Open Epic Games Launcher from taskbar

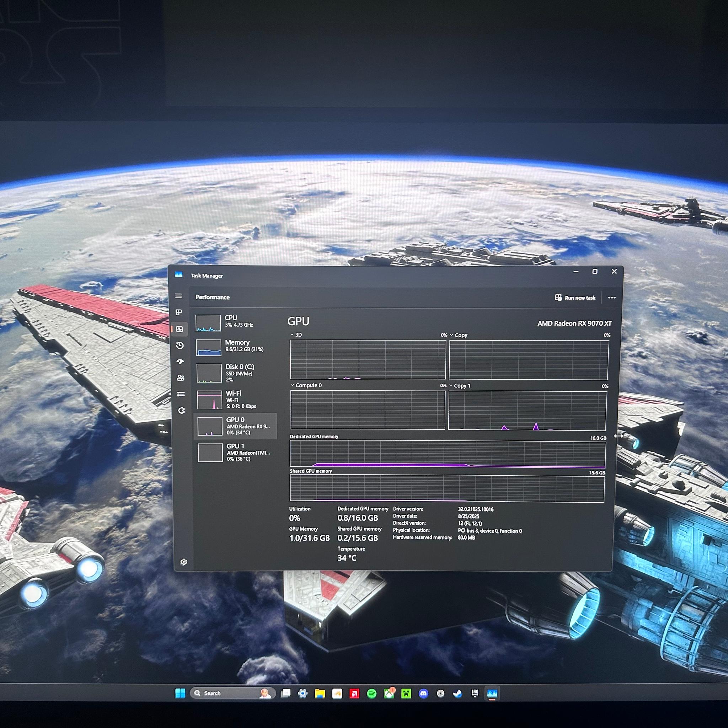pyautogui.click(x=475, y=693)
